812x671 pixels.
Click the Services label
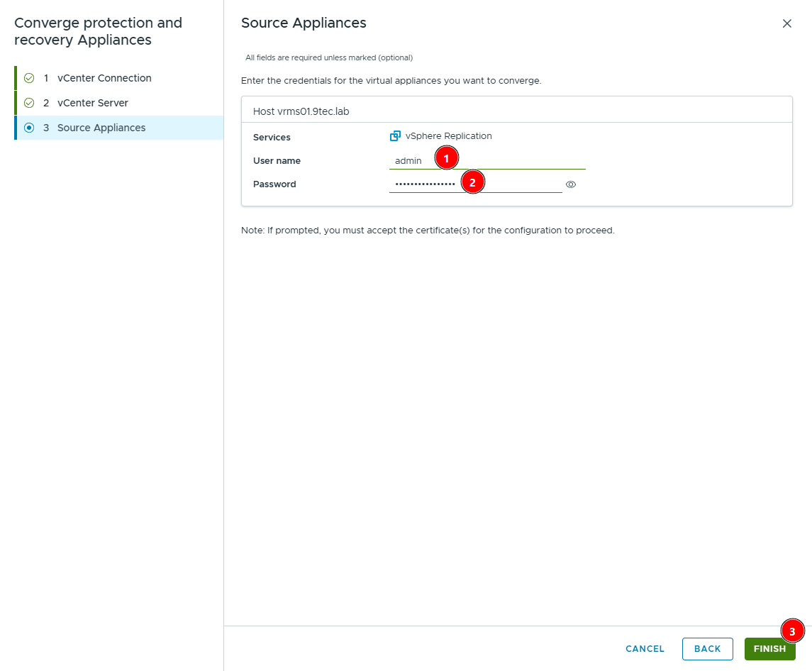[x=272, y=138]
